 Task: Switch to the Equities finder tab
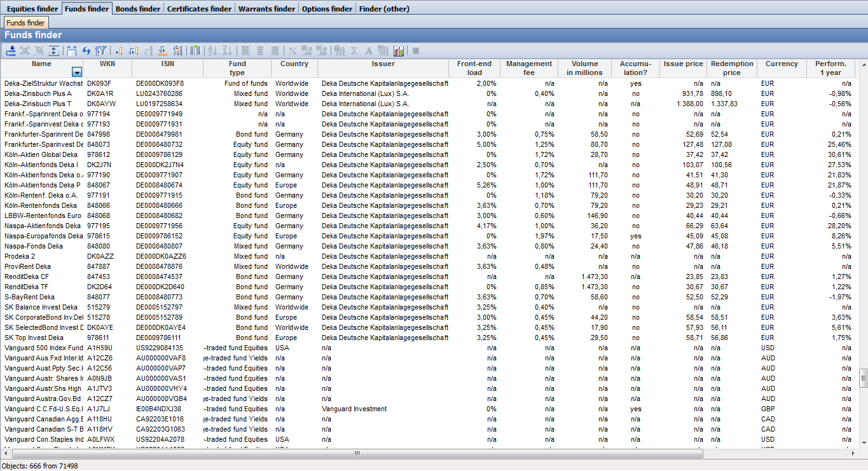(x=32, y=9)
